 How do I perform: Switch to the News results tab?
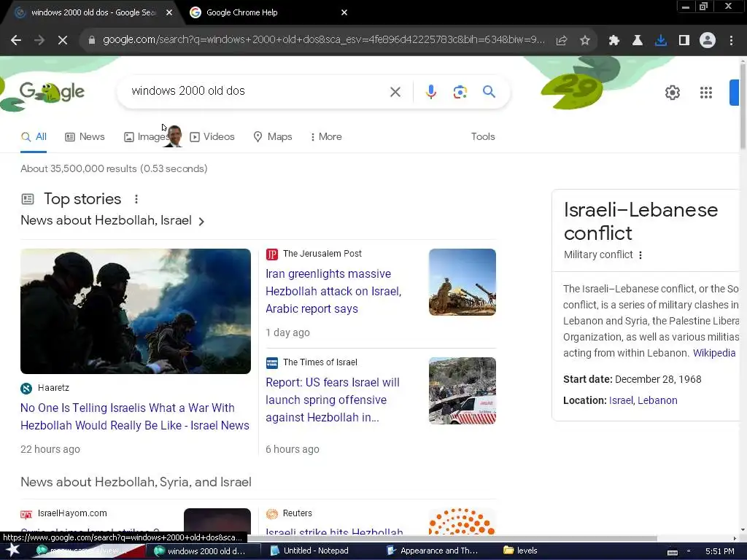pyautogui.click(x=85, y=137)
